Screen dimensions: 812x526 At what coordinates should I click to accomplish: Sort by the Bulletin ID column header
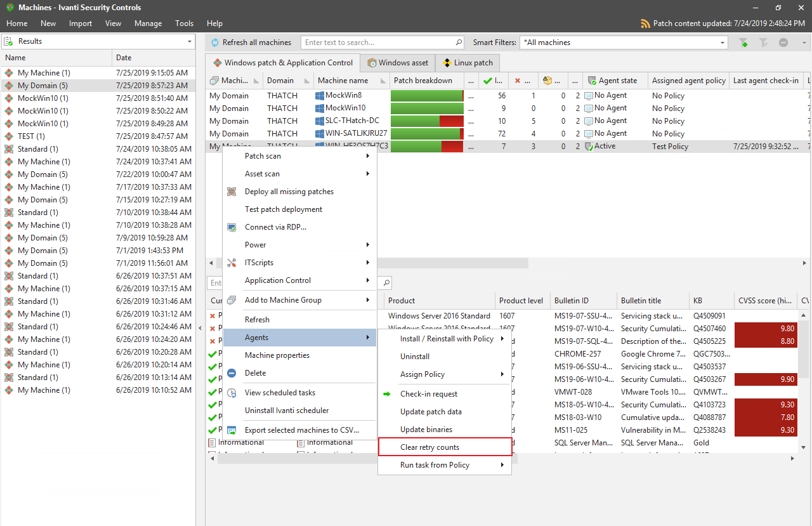(x=583, y=301)
